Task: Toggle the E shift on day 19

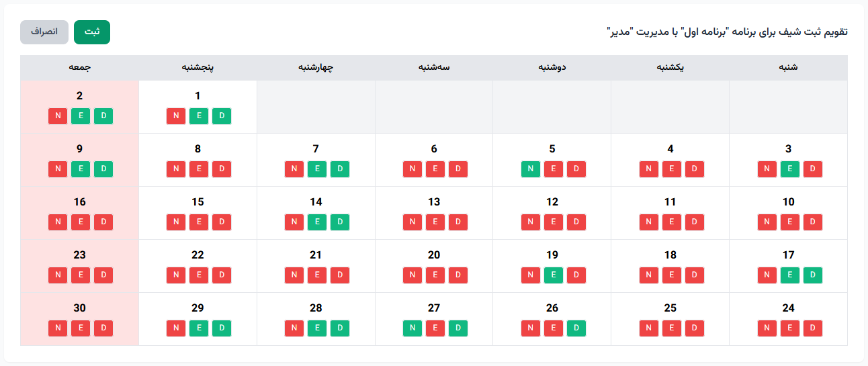Action: [x=554, y=275]
